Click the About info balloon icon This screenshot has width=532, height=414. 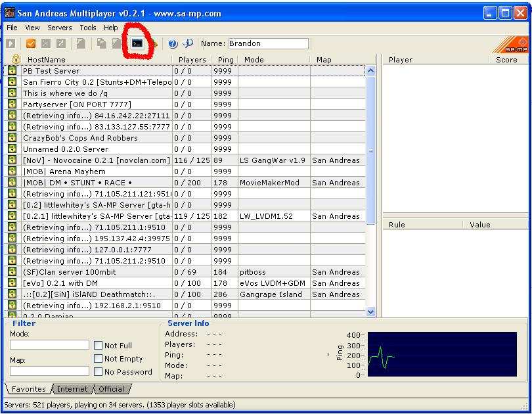tap(187, 43)
